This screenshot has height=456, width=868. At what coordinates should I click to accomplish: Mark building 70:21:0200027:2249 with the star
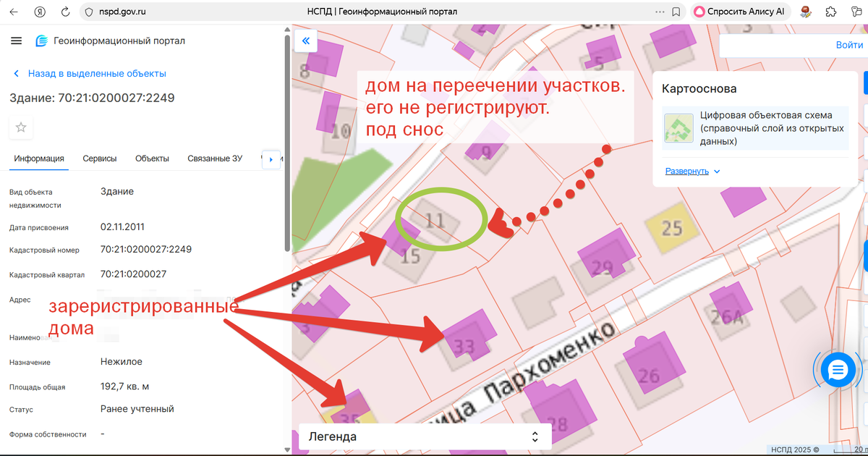[20, 127]
